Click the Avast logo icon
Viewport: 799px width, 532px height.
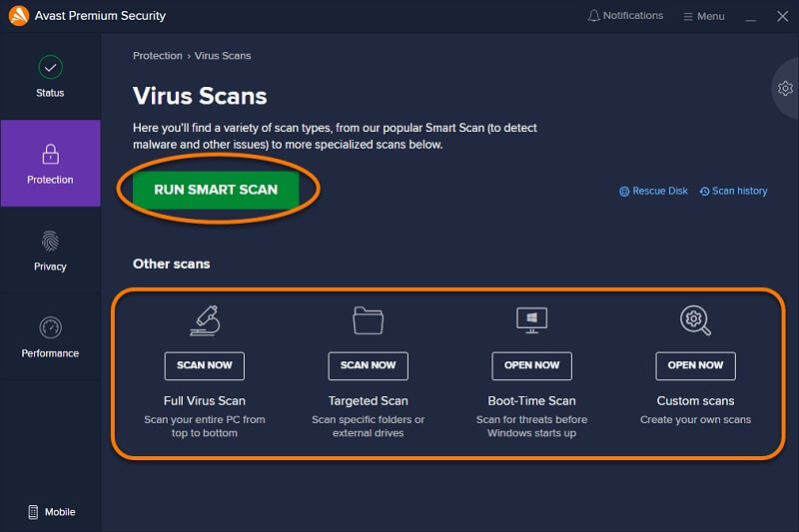(19, 15)
